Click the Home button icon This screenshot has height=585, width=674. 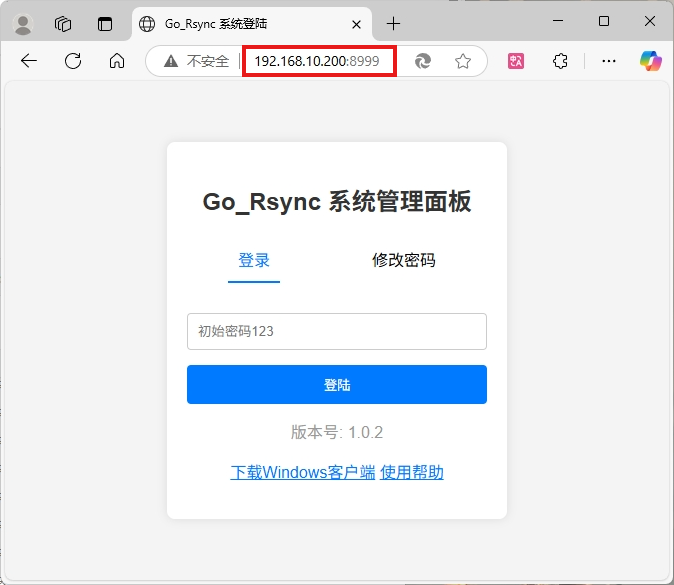coord(117,61)
